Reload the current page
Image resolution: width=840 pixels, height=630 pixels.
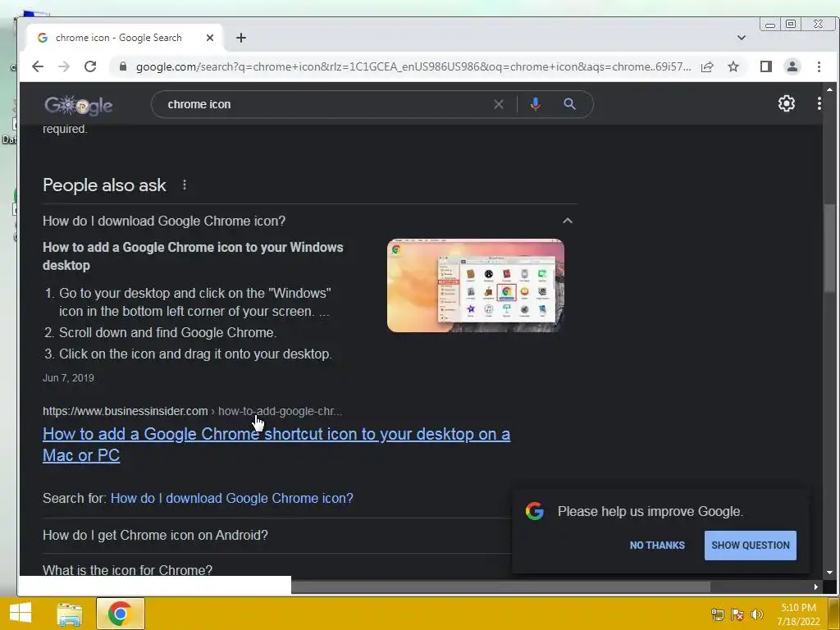click(90, 66)
